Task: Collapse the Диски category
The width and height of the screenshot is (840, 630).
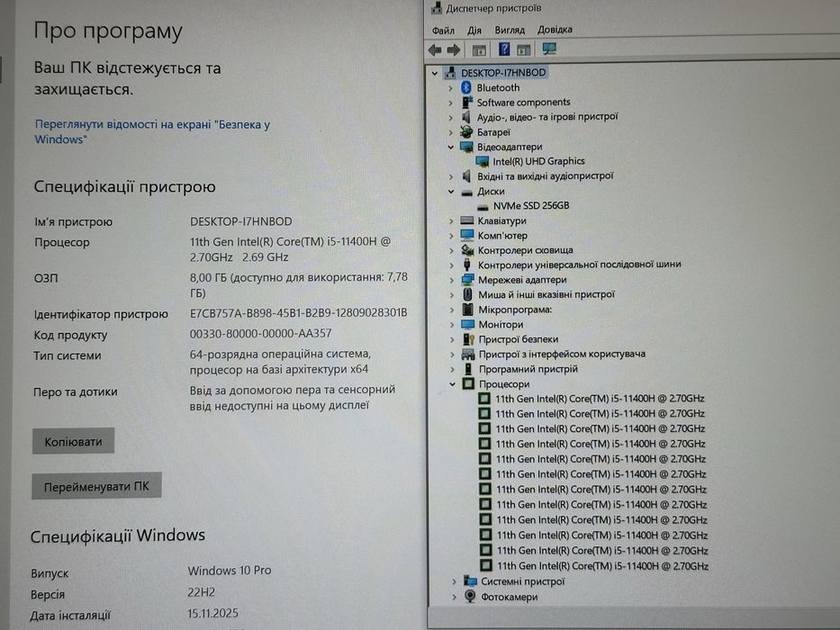Action: (x=451, y=192)
